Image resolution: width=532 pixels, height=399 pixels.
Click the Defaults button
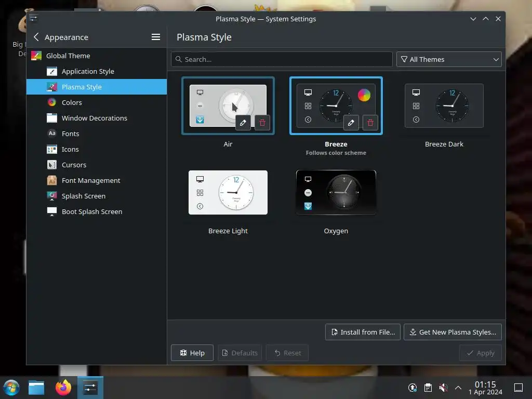coord(240,353)
